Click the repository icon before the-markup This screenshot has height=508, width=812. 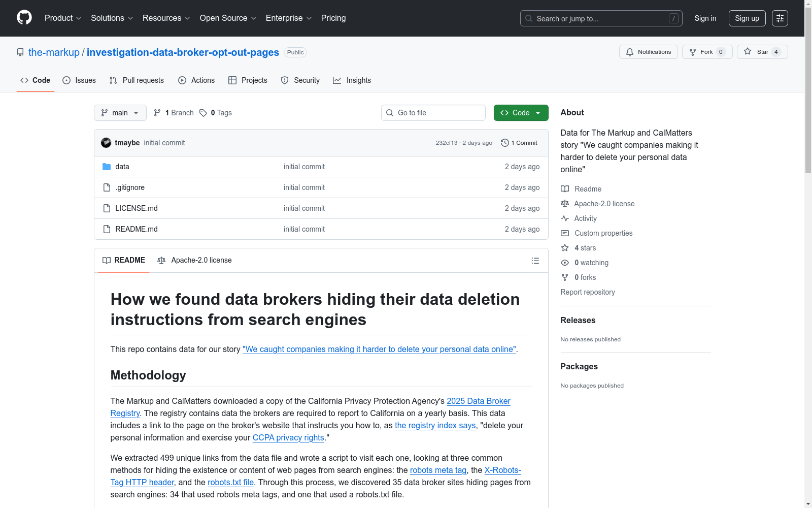(20, 52)
